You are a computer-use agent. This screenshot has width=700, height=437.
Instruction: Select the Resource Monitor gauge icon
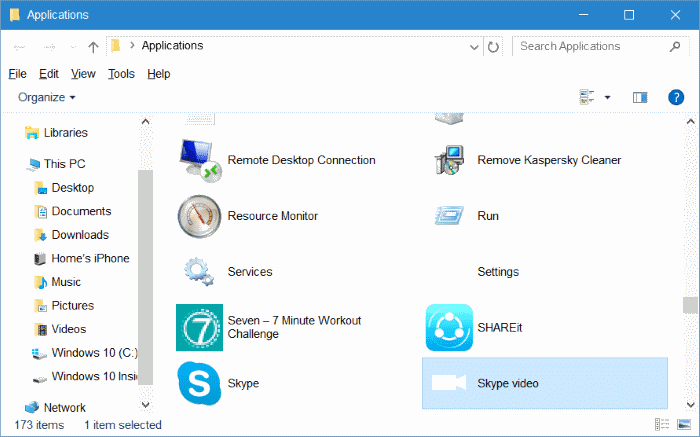(200, 216)
